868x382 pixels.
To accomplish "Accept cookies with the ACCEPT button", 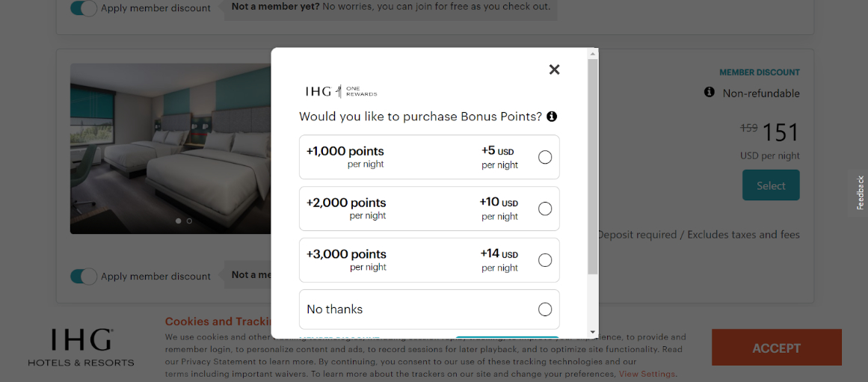I will point(776,348).
